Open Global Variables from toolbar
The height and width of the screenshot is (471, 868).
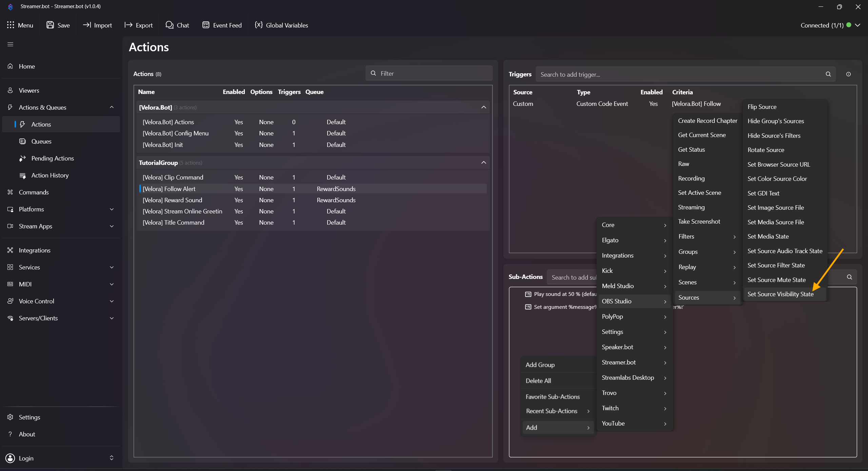pos(281,25)
